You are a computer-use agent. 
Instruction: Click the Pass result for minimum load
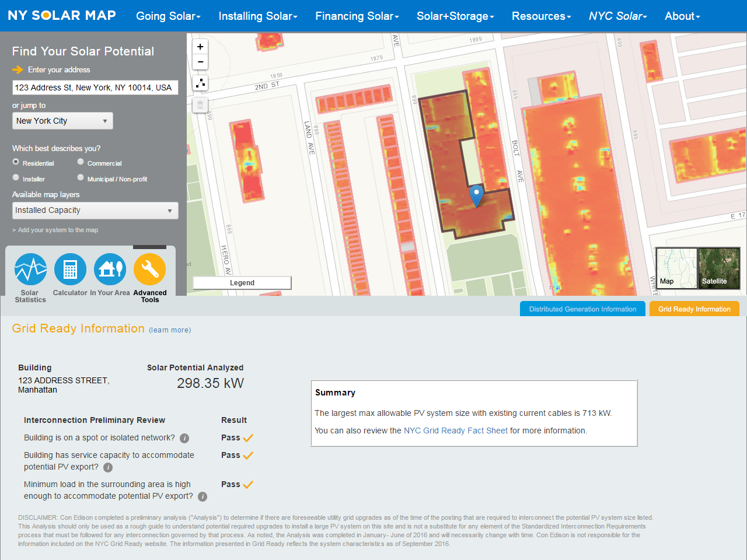pos(237,484)
